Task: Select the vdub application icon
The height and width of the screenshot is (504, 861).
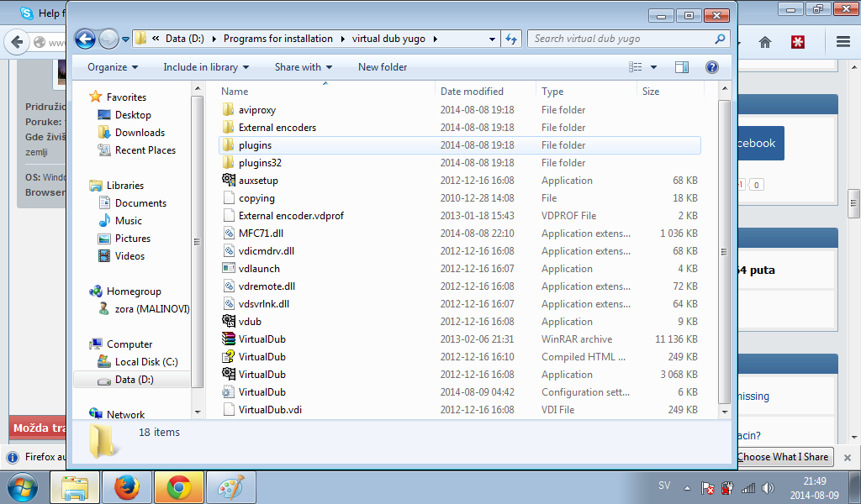Action: [x=229, y=321]
